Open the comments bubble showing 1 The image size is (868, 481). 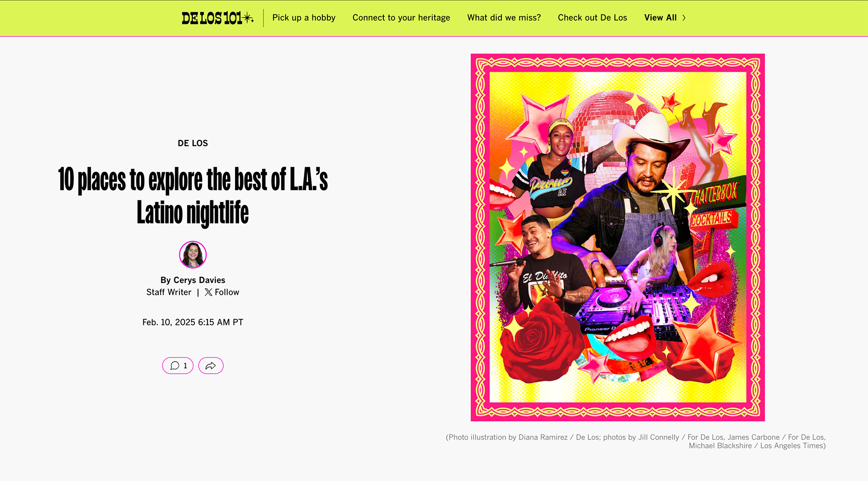click(x=178, y=366)
